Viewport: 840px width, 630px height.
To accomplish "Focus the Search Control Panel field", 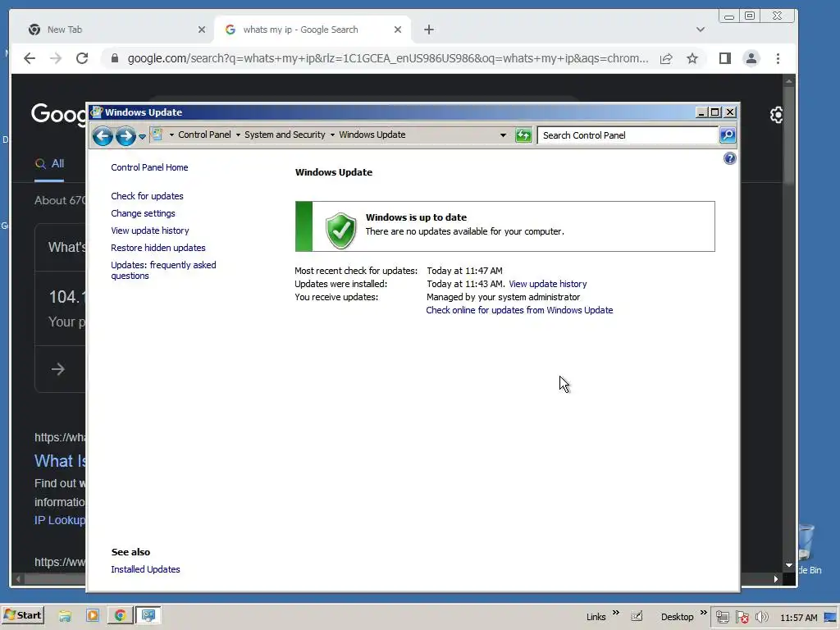I will [x=628, y=135].
